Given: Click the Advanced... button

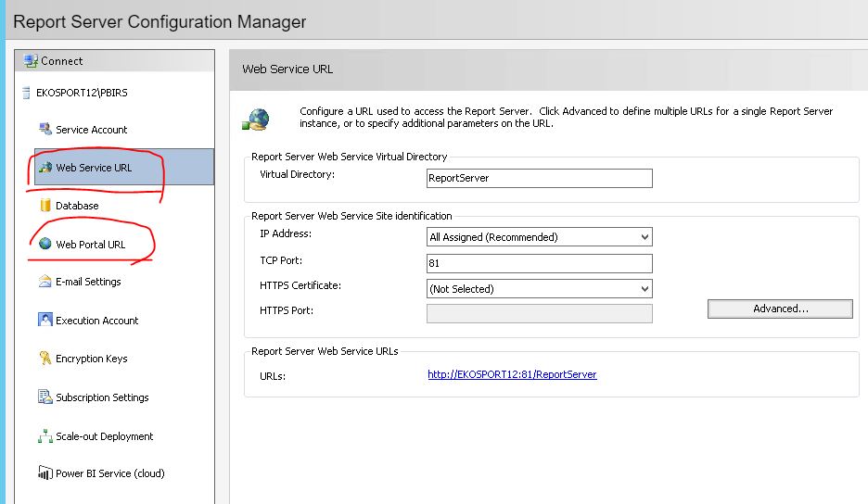Looking at the screenshot, I should [780, 309].
